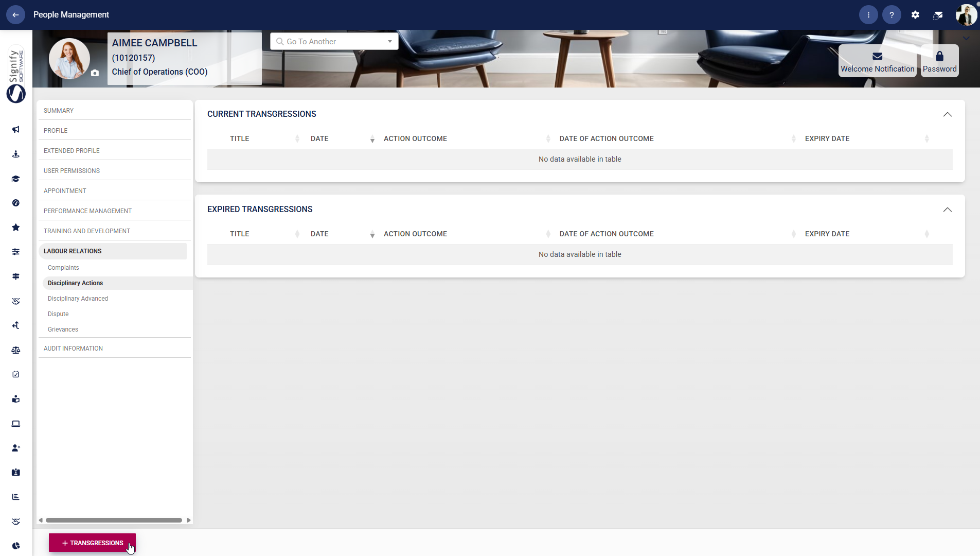Click the star icon in sidebar
The width and height of the screenshot is (980, 556).
point(16,228)
